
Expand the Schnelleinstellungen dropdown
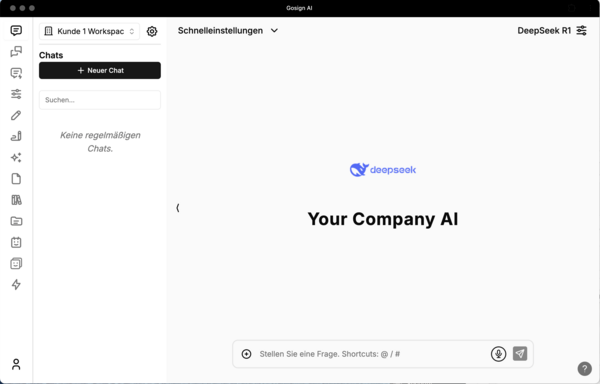(x=228, y=31)
